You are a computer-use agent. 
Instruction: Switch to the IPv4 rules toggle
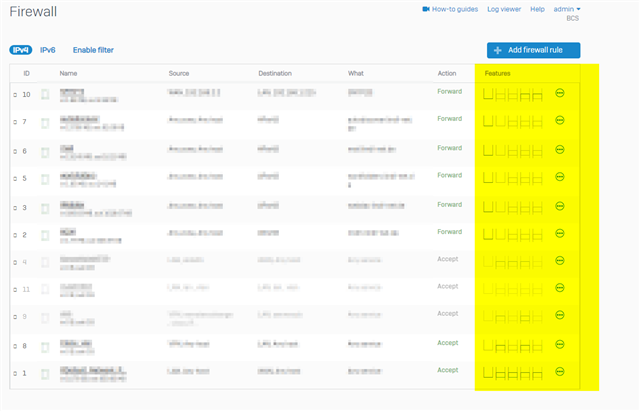tap(20, 49)
